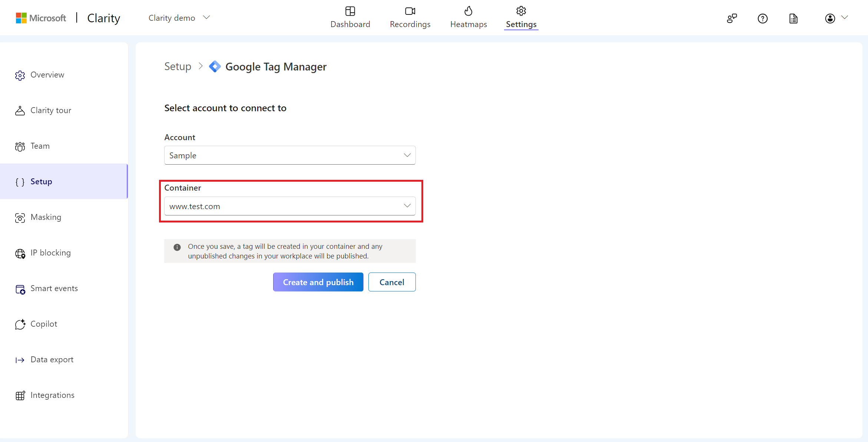Click the Recordings camera icon
Image resolution: width=868 pixels, height=442 pixels.
pos(410,11)
